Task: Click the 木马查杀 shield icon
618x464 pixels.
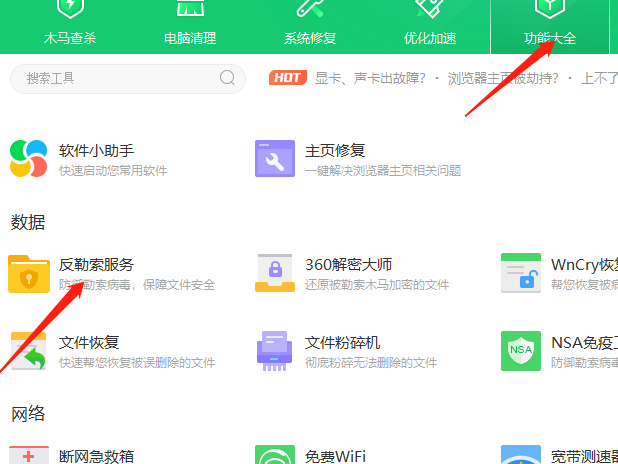Action: (x=70, y=8)
